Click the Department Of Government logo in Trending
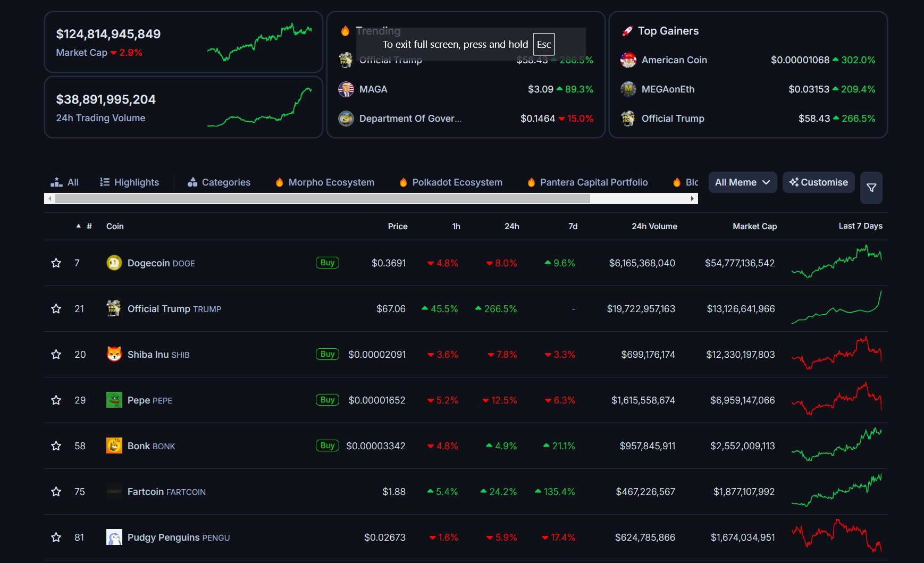 pos(346,119)
